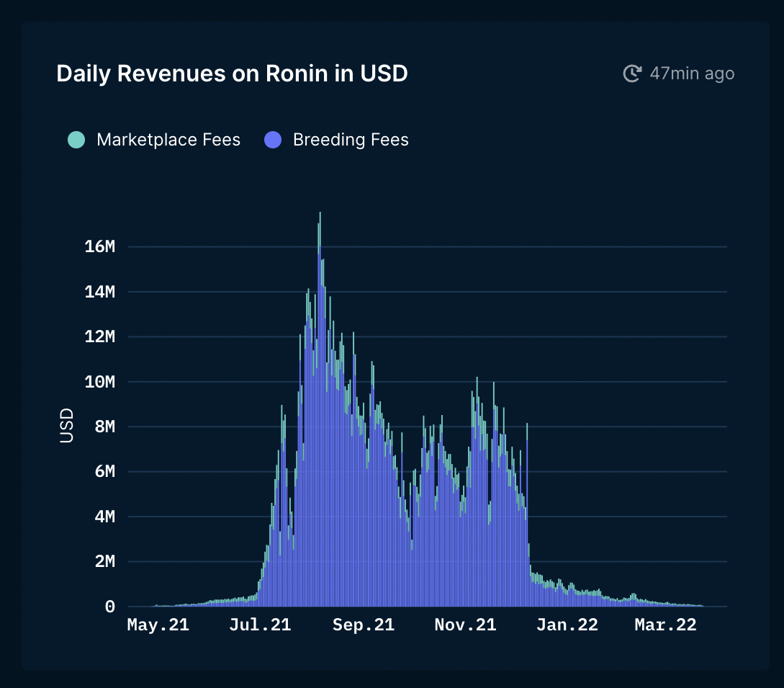
Task: Click the Breeding Fees purple legend dot
Action: 273,140
